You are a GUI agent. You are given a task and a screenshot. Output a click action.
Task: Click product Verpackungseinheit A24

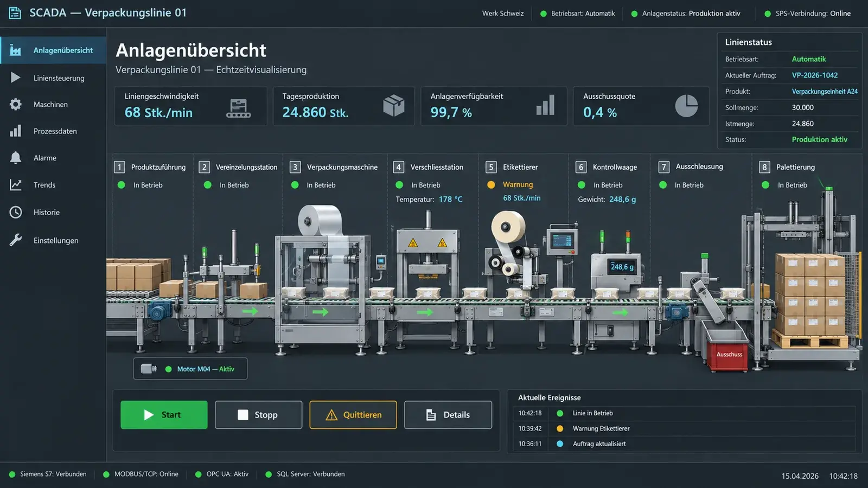point(825,92)
